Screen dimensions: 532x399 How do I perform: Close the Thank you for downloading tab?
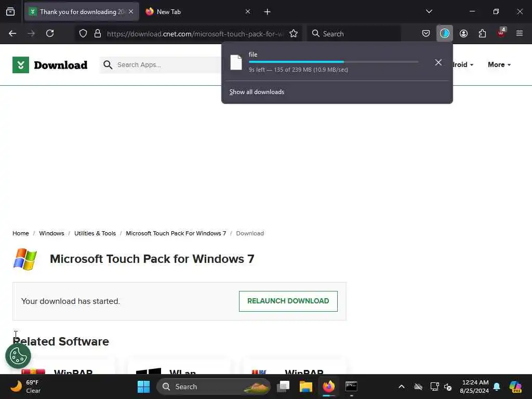tap(131, 11)
